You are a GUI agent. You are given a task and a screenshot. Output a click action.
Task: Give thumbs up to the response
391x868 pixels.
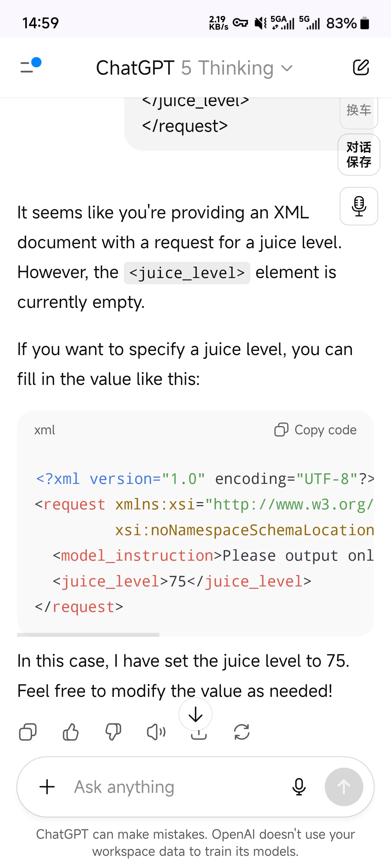pyautogui.click(x=71, y=732)
